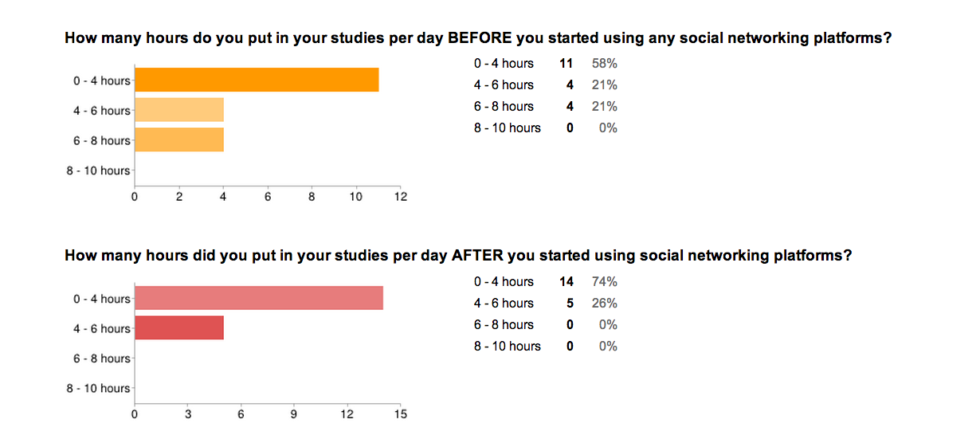Click the 4 - 6 hours legend label with 21%

coord(504,84)
